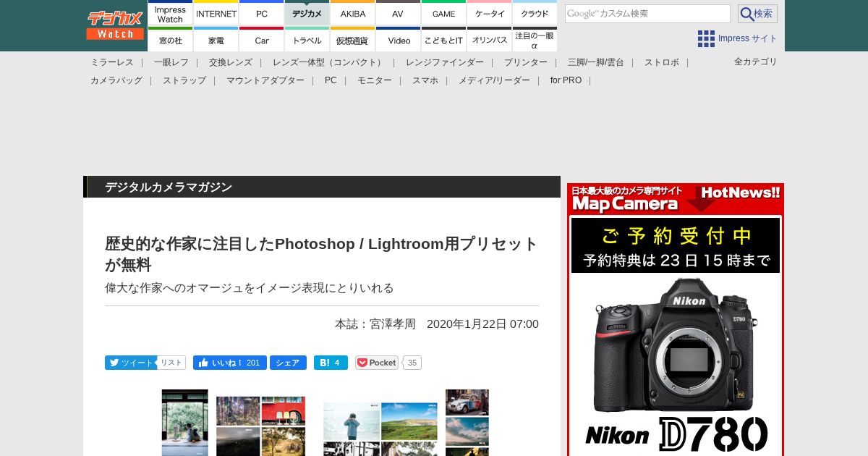Go to レンズ一体型（コンパクト） category
The width and height of the screenshot is (868, 456).
pos(329,62)
